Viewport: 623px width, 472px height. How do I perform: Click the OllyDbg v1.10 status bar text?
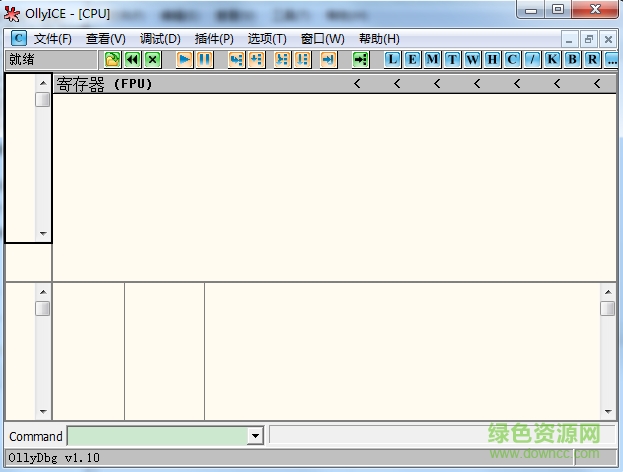pos(54,458)
